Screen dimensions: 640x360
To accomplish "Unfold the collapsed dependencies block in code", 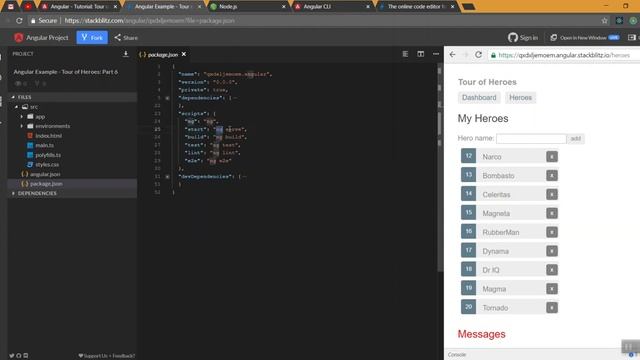I will point(167,98).
